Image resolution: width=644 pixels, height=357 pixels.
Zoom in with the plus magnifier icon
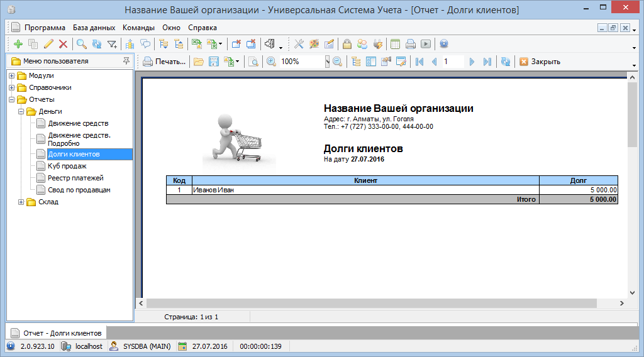[271, 62]
